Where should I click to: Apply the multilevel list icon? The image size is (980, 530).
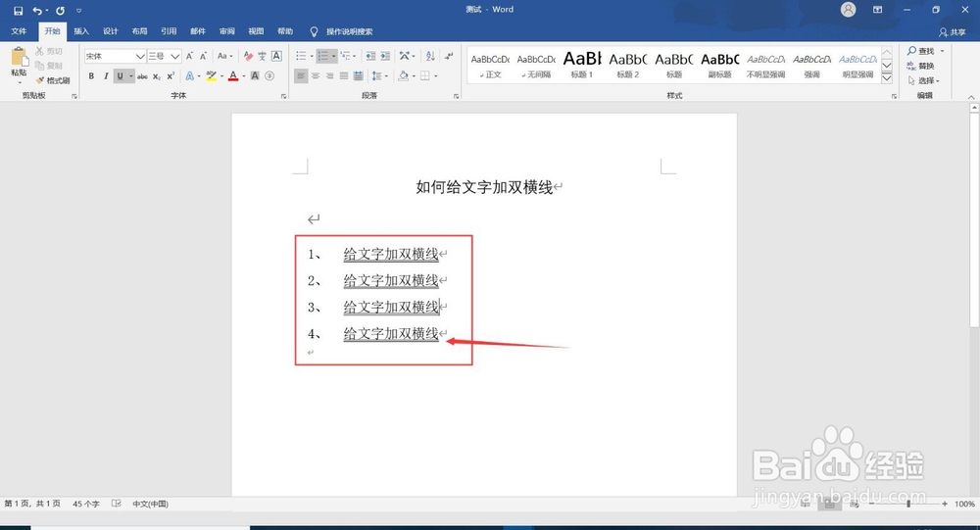coord(345,56)
